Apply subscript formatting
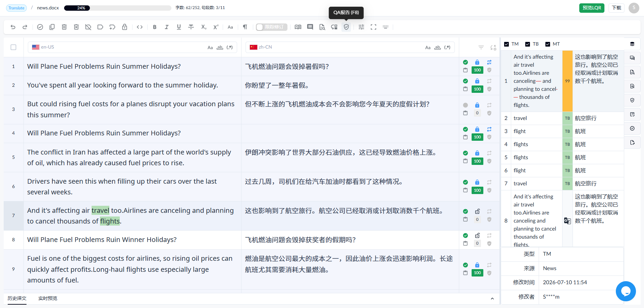Viewport: 644px width, 308px height. 204,27
